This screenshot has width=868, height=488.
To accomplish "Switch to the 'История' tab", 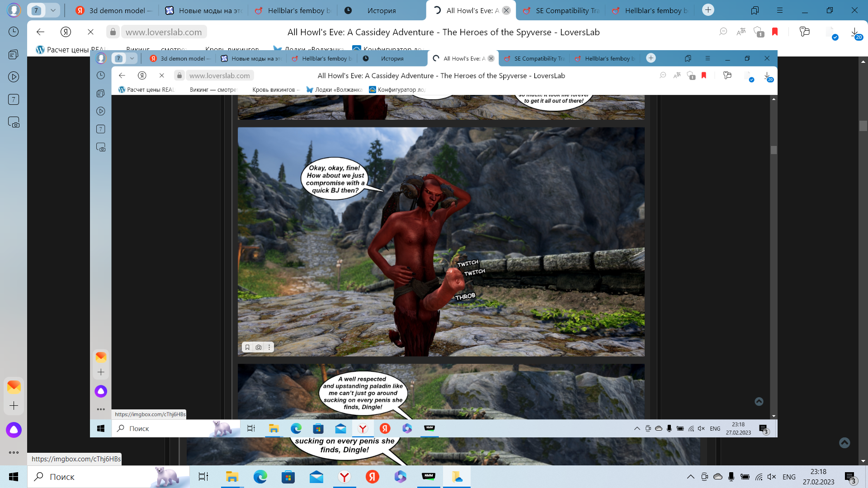I will point(382,10).
